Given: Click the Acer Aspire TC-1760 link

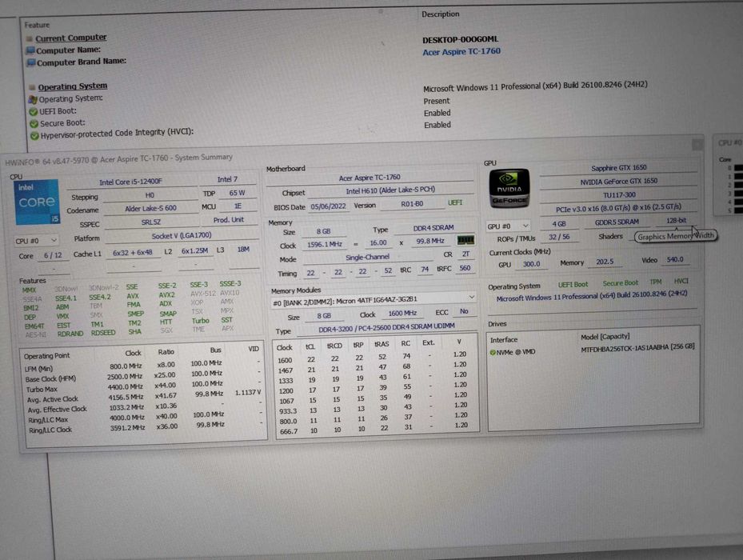Looking at the screenshot, I should click(461, 52).
